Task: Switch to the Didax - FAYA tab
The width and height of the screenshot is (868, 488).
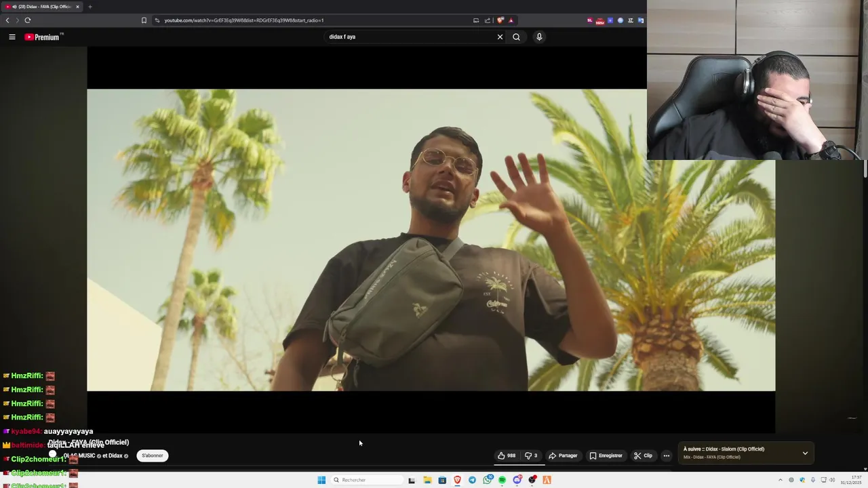Action: point(42,7)
